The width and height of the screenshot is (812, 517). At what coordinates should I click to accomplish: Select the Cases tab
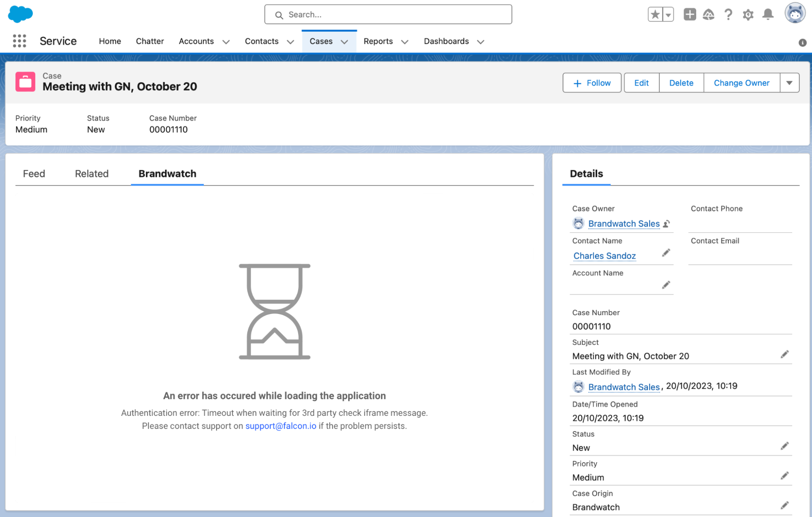321,41
